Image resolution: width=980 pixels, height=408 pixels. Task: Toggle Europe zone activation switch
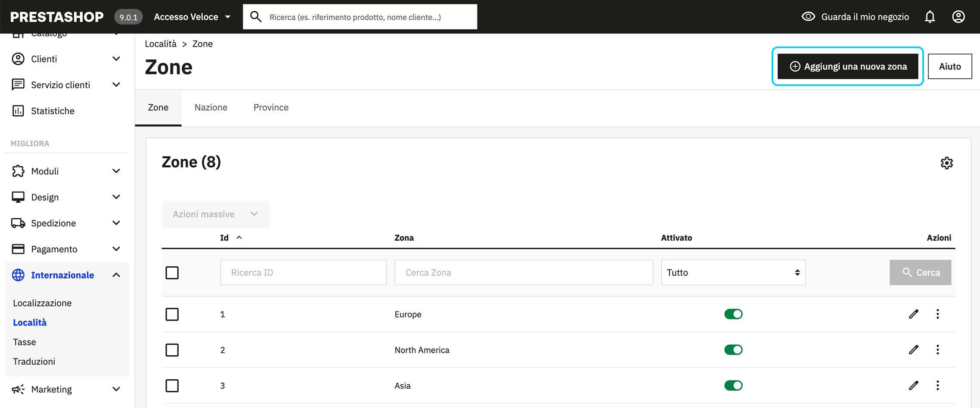click(x=733, y=314)
